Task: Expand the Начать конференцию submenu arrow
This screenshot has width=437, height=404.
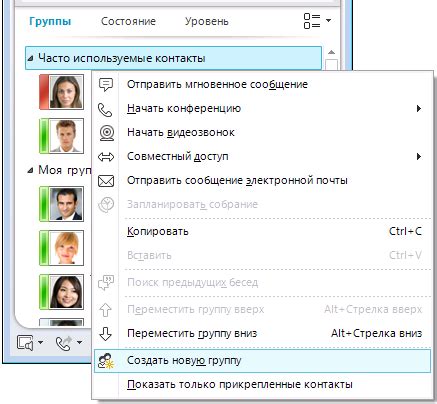Action: 419,109
